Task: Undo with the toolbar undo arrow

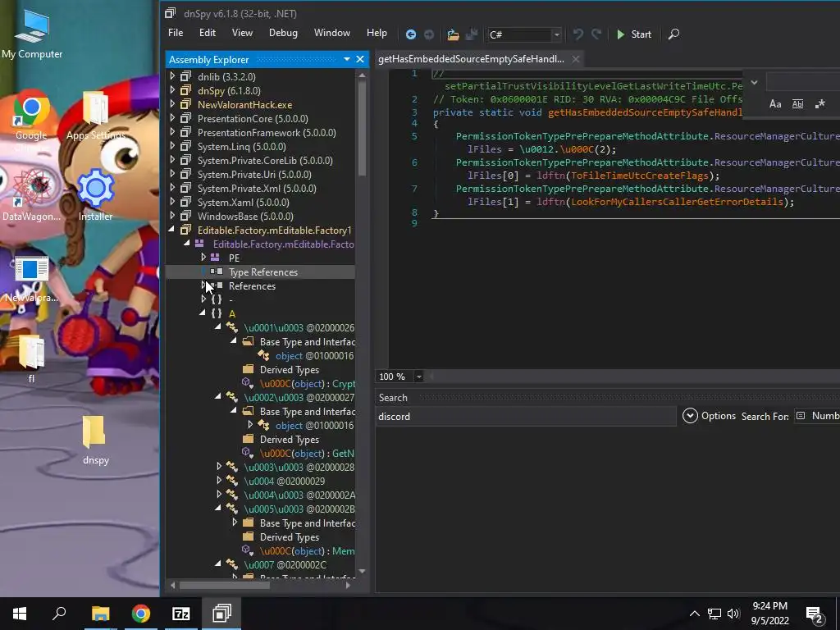Action: pos(577,34)
